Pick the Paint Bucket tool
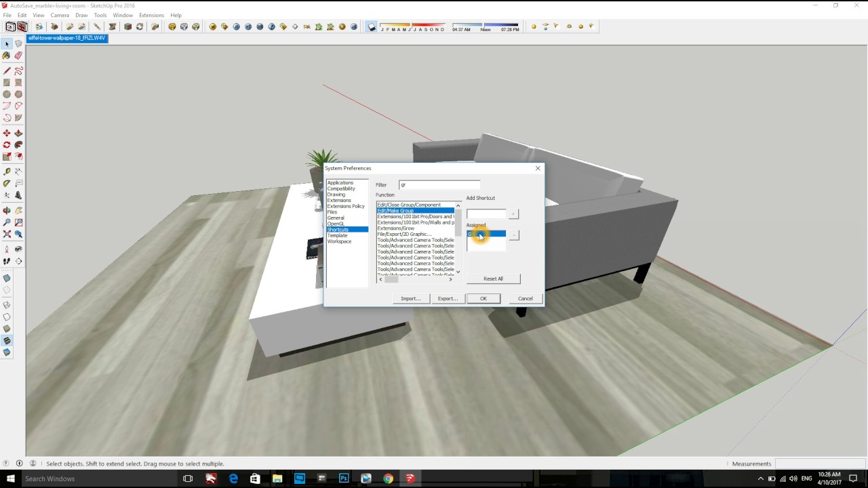Image resolution: width=868 pixels, height=488 pixels. (x=6, y=55)
